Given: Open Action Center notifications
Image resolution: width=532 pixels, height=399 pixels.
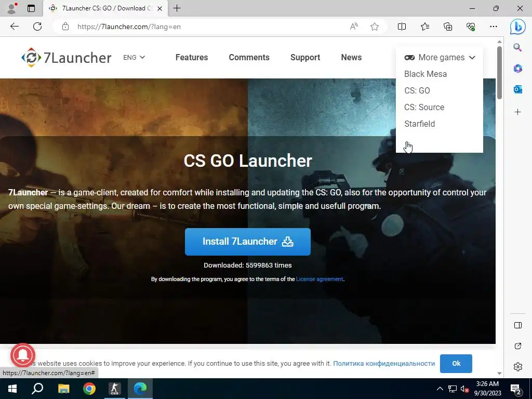Looking at the screenshot, I should click(x=516, y=390).
